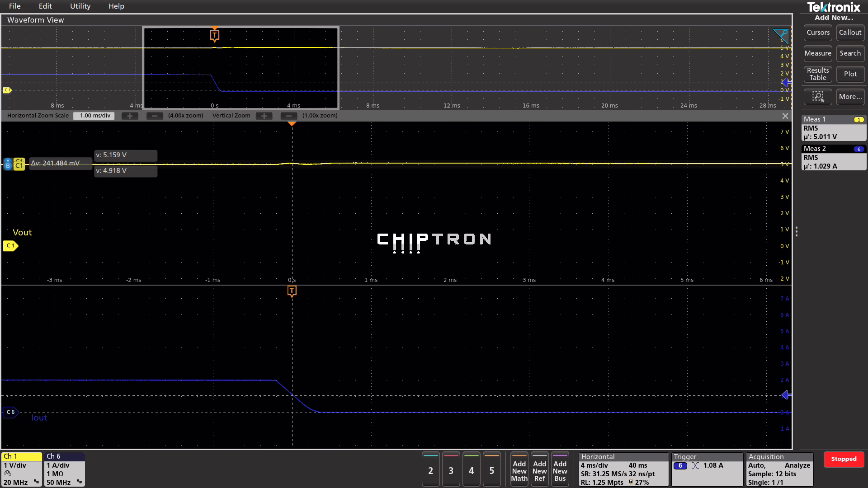Decrease vertical zoom with minus button
This screenshot has height=488, width=868.
coord(289,116)
